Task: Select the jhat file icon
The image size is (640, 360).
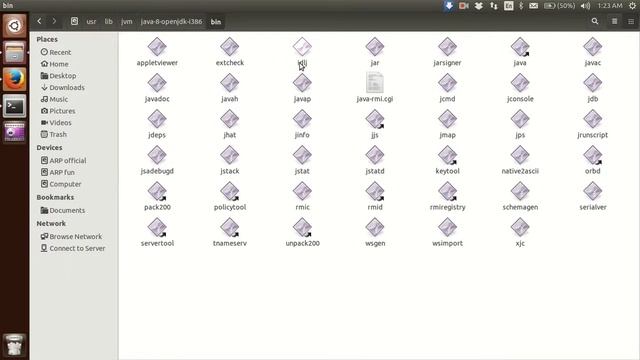Action: (229, 119)
